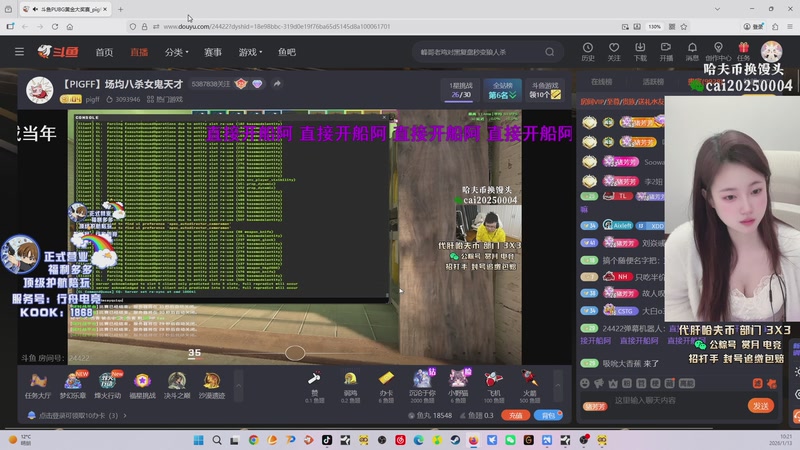Viewport: 800px width, 450px height.
Task: Expand 分类 category dropdown
Action: tap(177, 52)
